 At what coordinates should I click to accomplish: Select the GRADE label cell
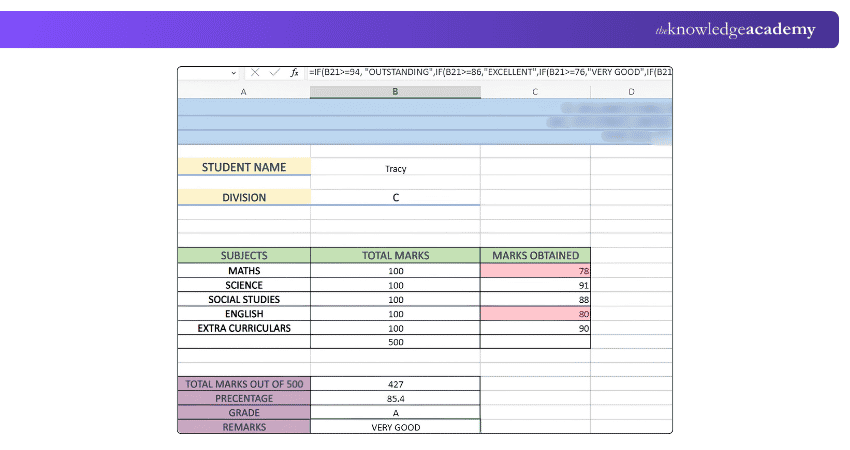[244, 412]
